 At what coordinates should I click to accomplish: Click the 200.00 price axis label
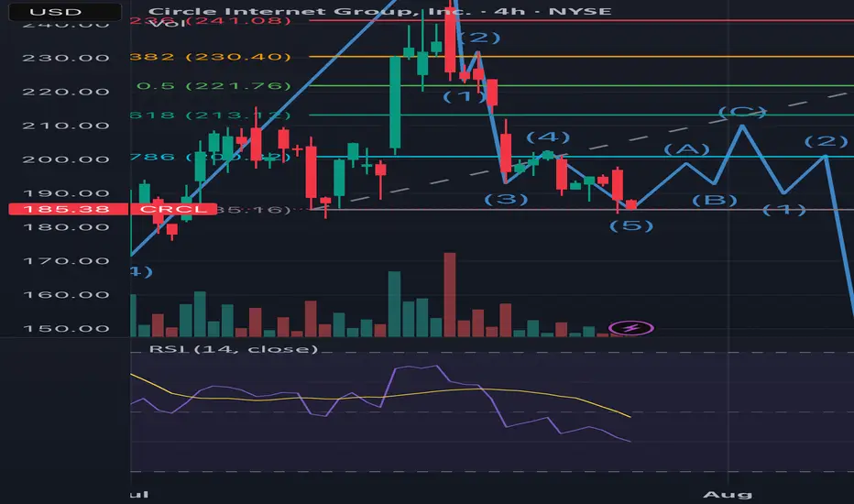[x=65, y=159]
